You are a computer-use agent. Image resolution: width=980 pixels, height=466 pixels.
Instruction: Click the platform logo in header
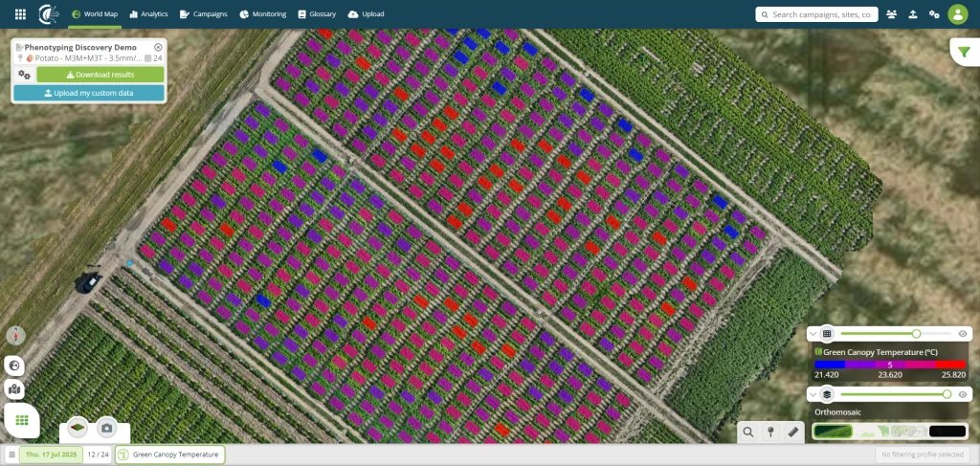click(49, 13)
